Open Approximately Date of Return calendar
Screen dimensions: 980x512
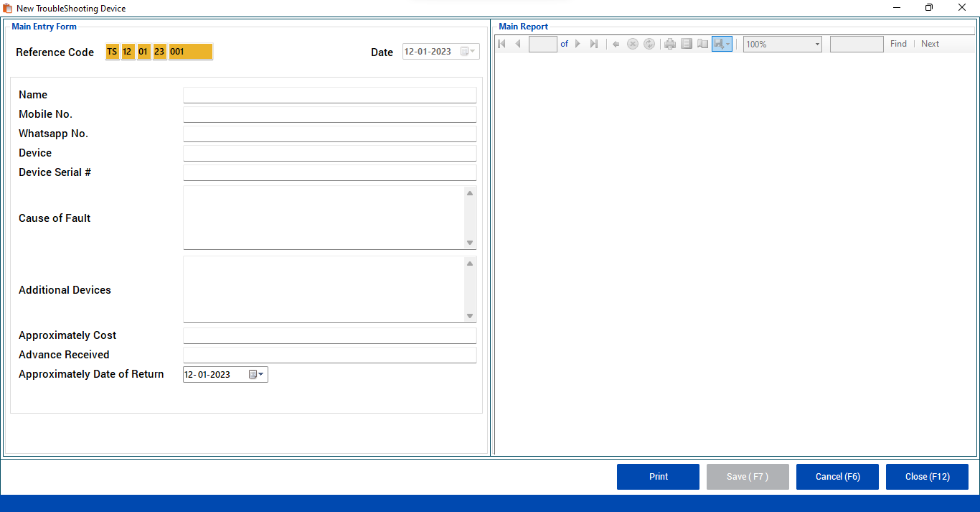click(x=256, y=374)
